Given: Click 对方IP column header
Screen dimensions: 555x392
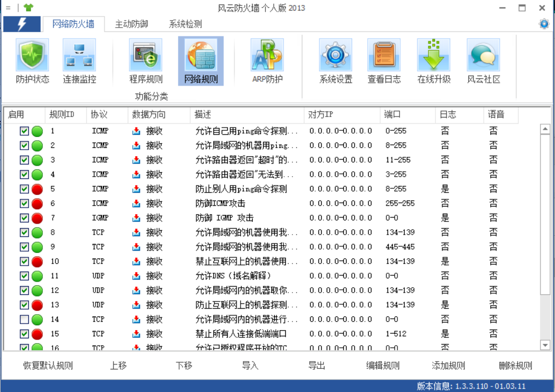Looking at the screenshot, I should pos(342,114).
